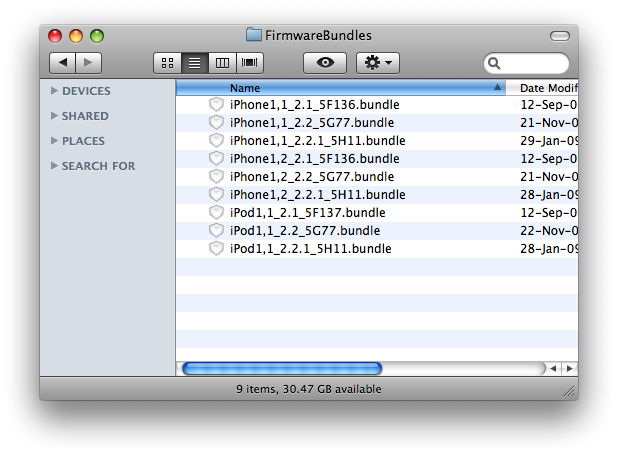Click the window resize grip corner

coord(569,391)
